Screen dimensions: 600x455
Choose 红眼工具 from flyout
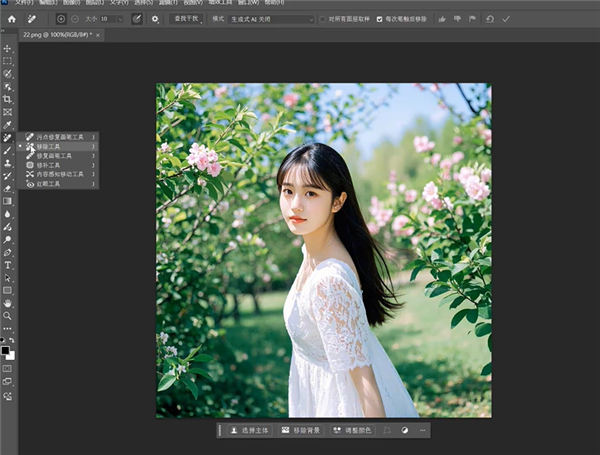coord(58,184)
